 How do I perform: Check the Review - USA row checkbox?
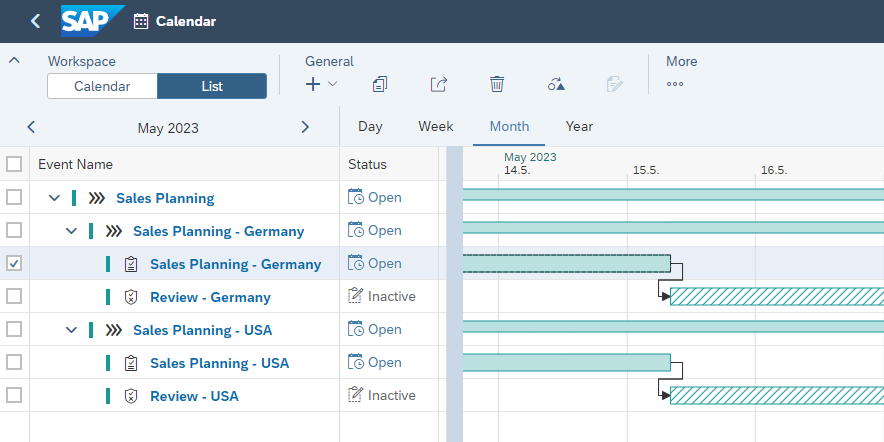click(14, 395)
